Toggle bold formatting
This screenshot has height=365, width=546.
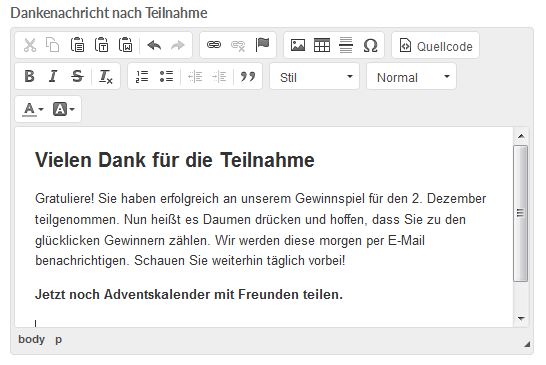tap(30, 76)
